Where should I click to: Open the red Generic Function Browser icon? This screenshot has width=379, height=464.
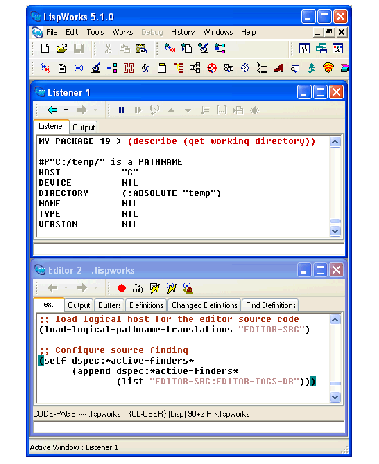tap(129, 68)
